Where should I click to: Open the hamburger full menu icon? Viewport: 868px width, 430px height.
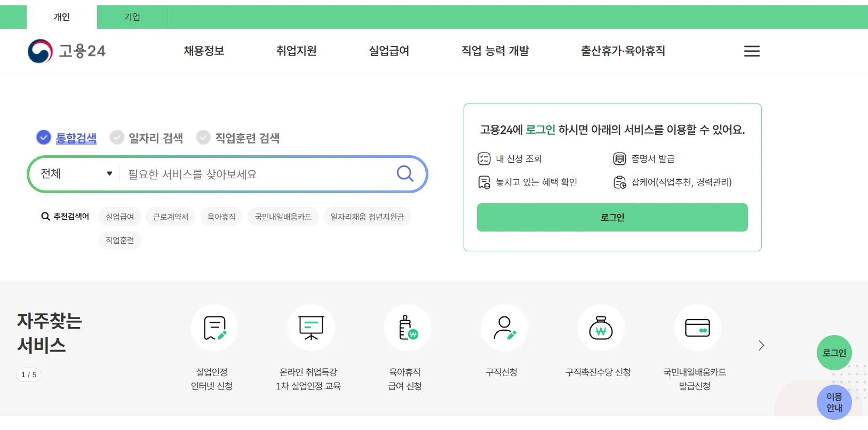[x=752, y=51]
